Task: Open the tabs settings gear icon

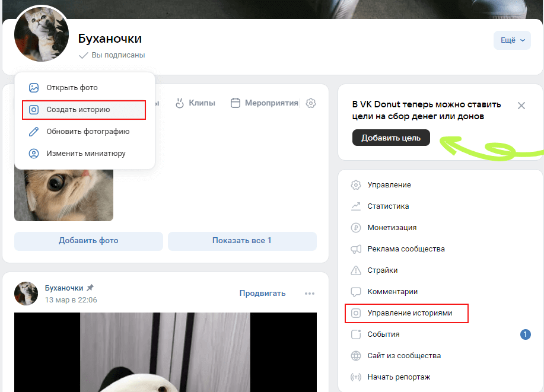Action: (311, 103)
